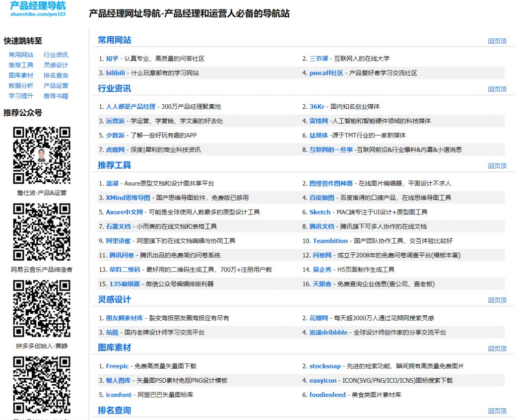
Task: Click 回页顶 beside 行业资讯 heading
Action: [x=497, y=89]
